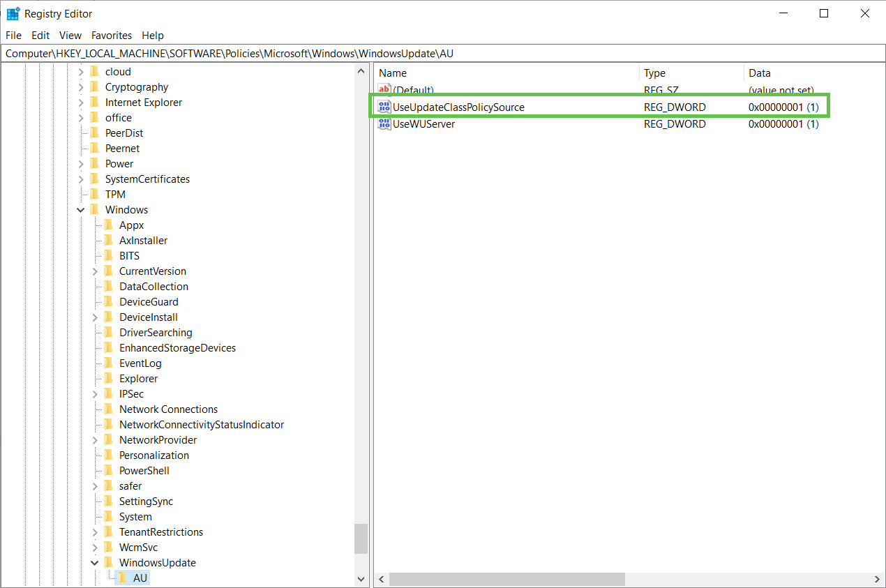Sort values by Type column header
The width and height of the screenshot is (886, 588).
[691, 73]
